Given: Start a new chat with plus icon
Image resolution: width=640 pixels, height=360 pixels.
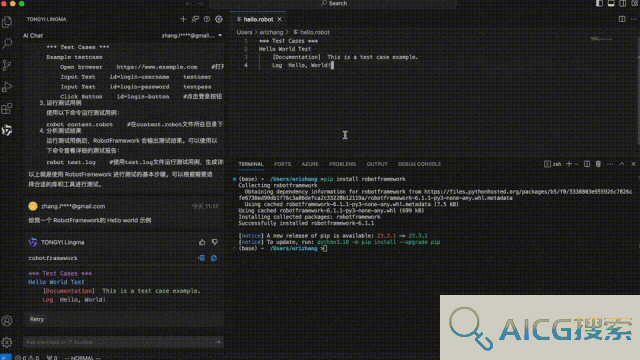Looking at the screenshot, I should pos(183,19).
